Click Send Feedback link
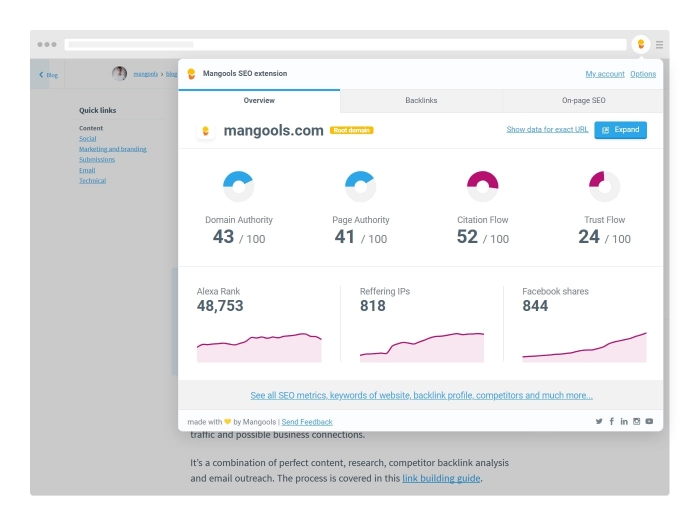Viewport: 700px width, 525px height. (x=307, y=422)
